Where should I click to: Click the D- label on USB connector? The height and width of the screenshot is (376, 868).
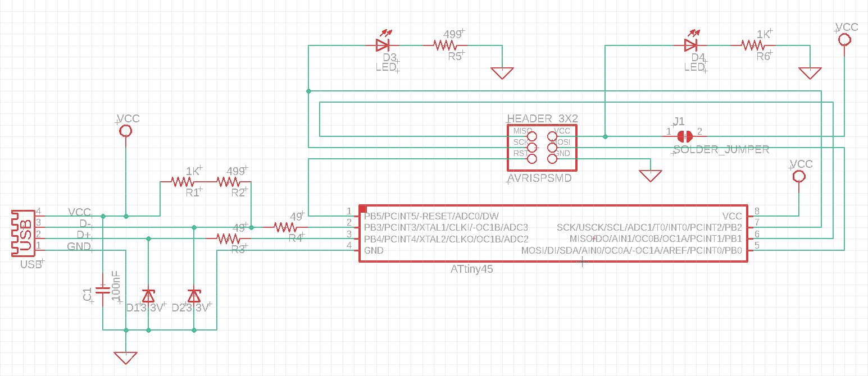[84, 223]
